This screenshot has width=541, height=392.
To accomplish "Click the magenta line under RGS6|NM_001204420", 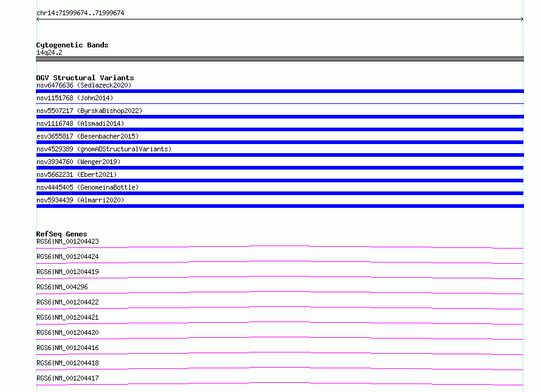I will pyautogui.click(x=280, y=338).
